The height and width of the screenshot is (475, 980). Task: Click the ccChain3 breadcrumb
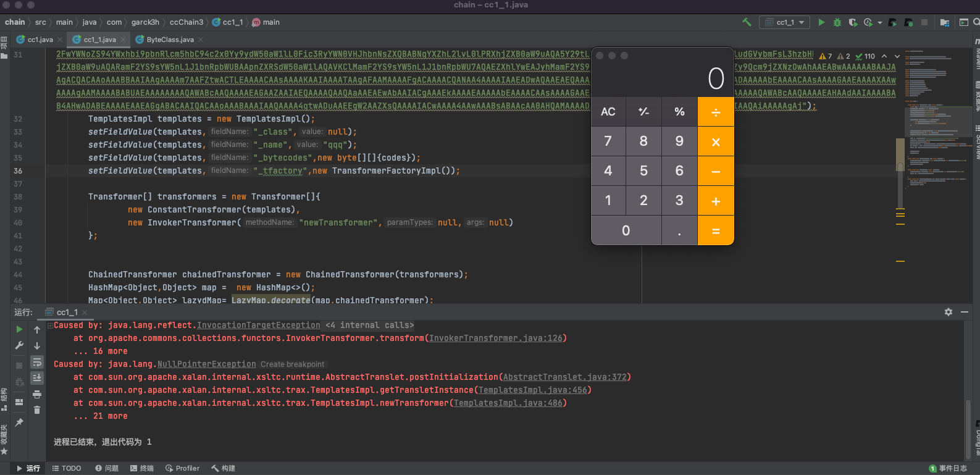pos(186,22)
